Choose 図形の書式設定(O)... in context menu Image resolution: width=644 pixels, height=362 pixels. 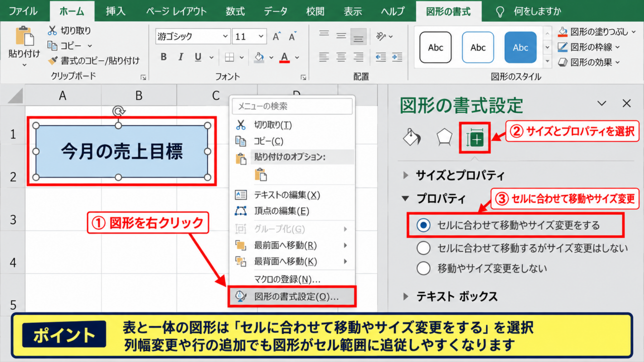292,297
